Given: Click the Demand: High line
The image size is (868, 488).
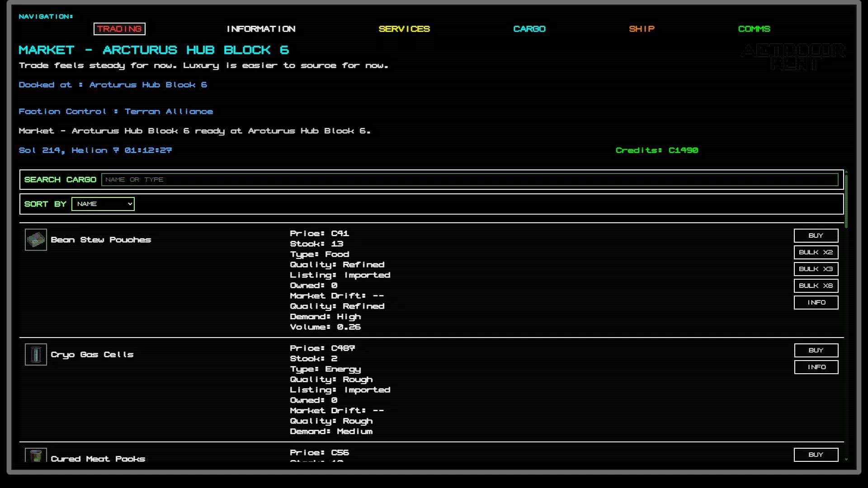Looking at the screenshot, I should coord(325,316).
